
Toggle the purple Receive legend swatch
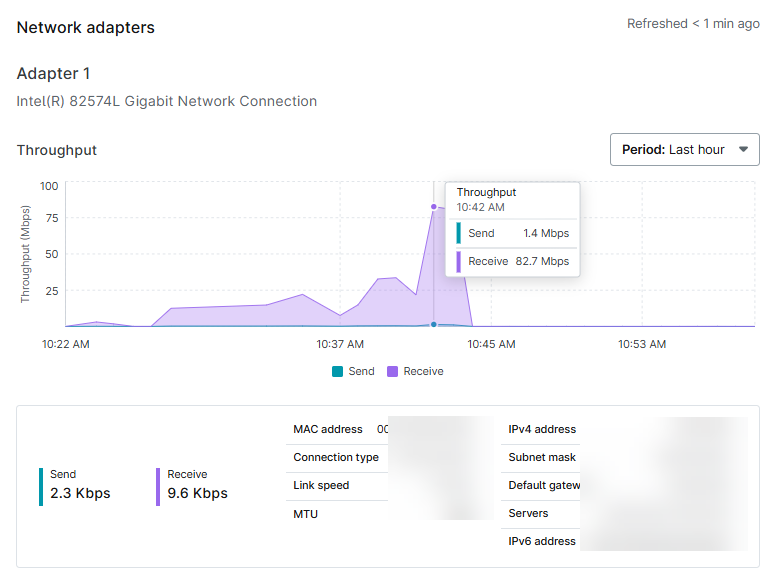coord(393,371)
